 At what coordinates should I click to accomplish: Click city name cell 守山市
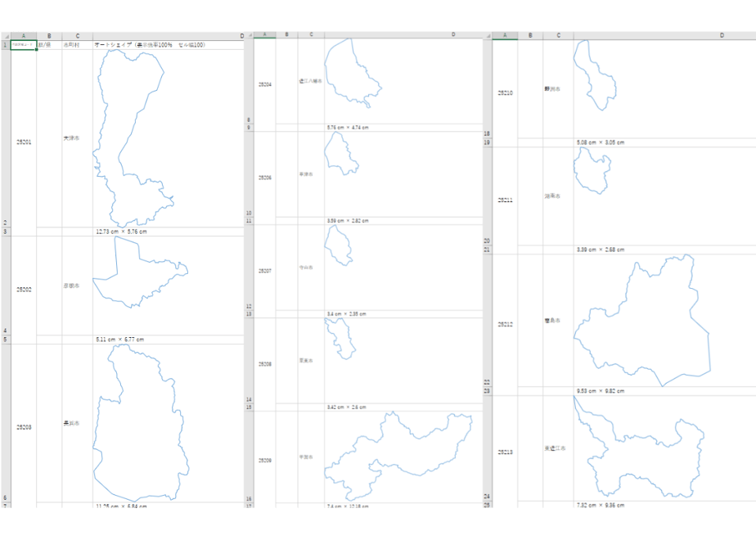tap(311, 267)
